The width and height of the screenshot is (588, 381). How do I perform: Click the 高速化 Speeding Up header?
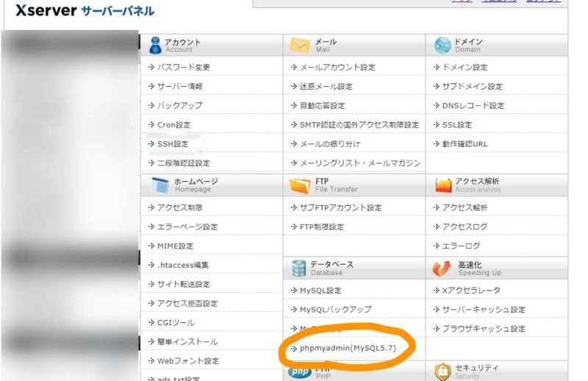coord(498,268)
